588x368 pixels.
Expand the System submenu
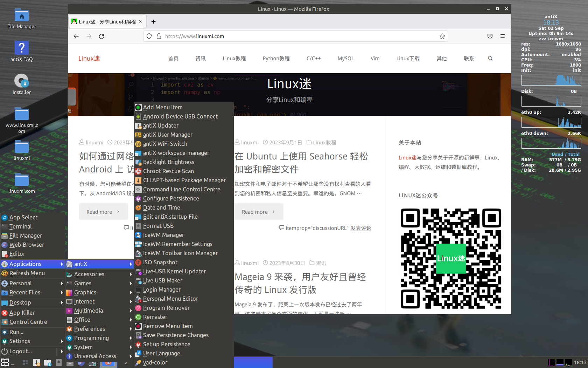pyautogui.click(x=100, y=347)
